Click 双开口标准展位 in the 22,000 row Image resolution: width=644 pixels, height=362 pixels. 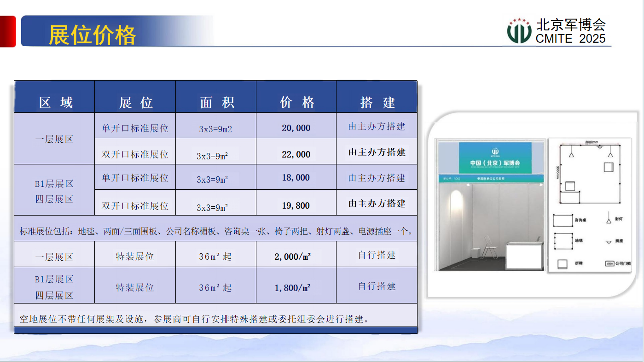(x=135, y=154)
